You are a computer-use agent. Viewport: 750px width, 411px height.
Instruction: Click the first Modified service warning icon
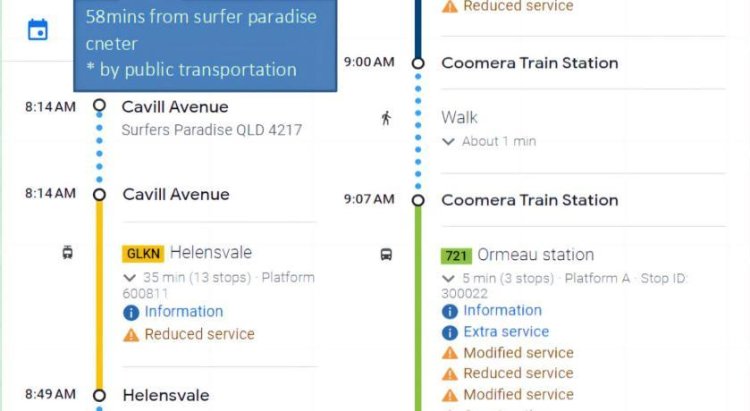click(450, 353)
